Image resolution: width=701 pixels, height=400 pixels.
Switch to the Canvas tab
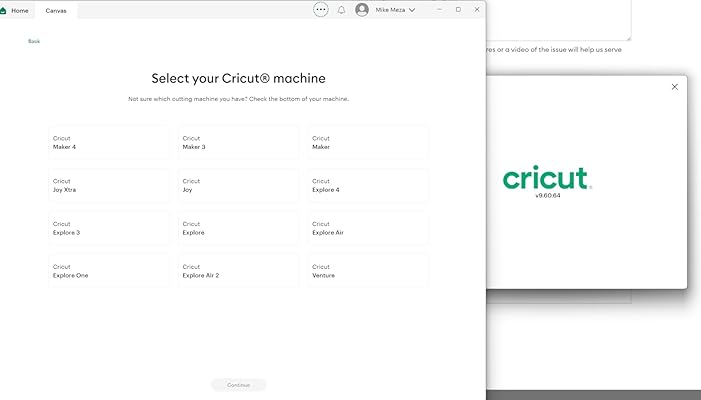(x=56, y=10)
